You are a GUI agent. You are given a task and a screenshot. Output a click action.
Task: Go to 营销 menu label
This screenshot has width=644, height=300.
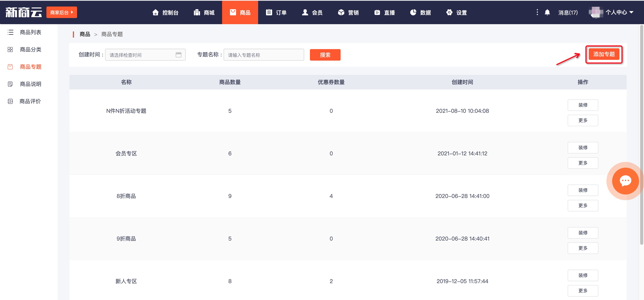[x=353, y=12]
